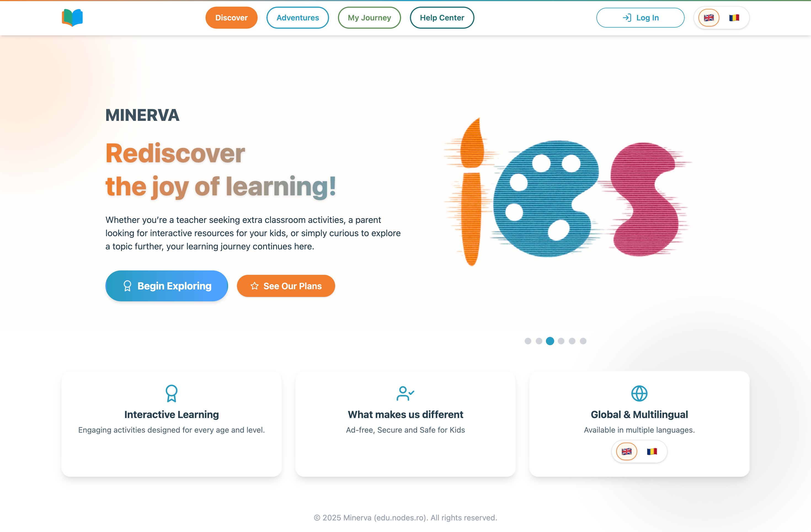This screenshot has width=811, height=532.
Task: Click the globe icon above Global & Multilingual
Action: [x=639, y=393]
